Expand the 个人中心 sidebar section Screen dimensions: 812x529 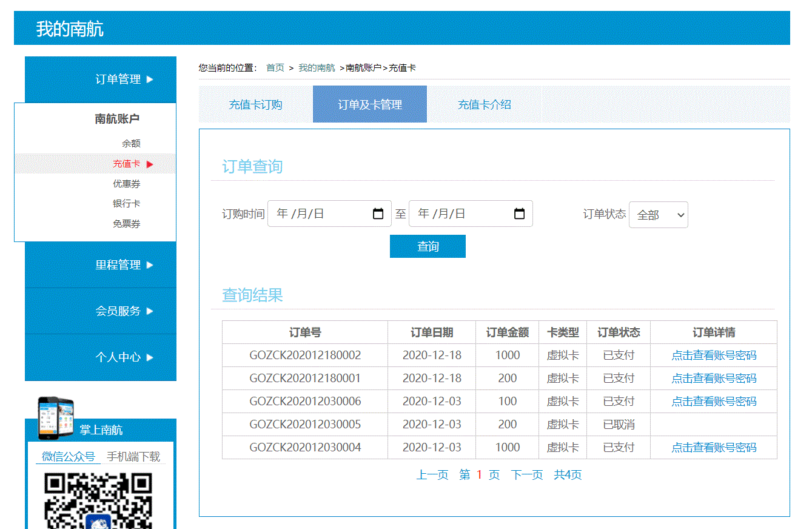[x=101, y=357]
